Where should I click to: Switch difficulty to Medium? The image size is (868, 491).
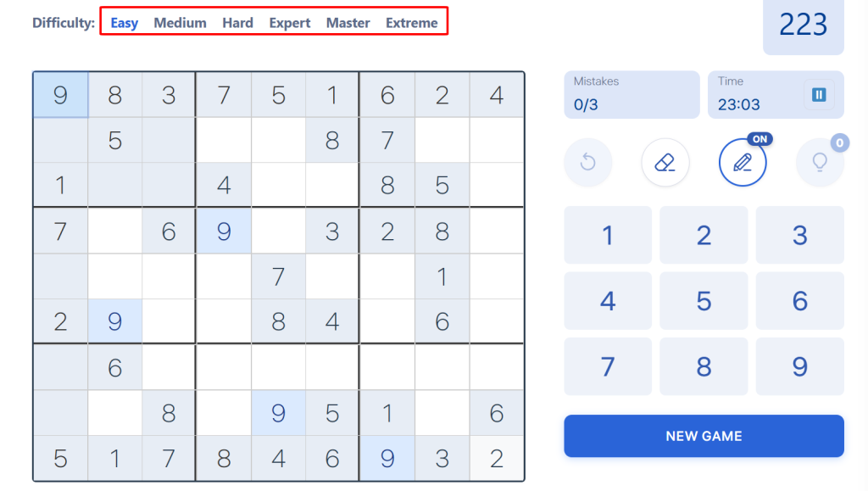click(x=180, y=23)
